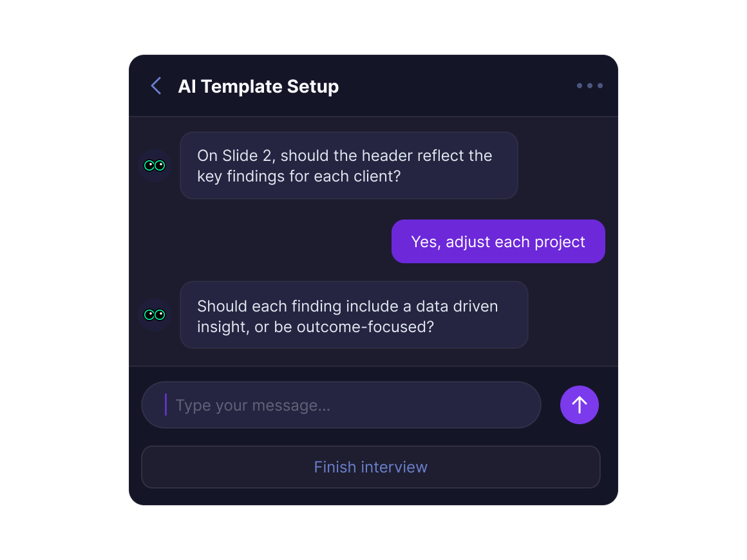The image size is (747, 560).
Task: Select the text cursor in the input box
Action: tap(165, 405)
